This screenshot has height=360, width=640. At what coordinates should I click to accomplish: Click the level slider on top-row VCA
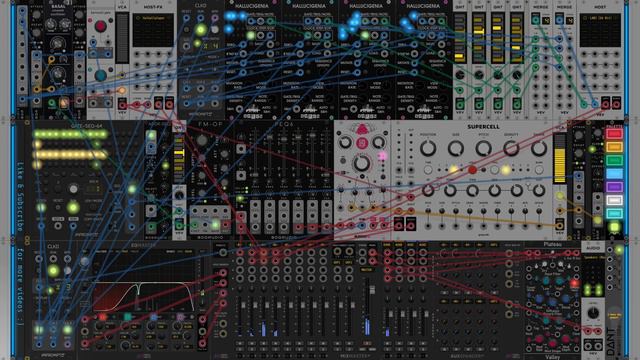122,38
